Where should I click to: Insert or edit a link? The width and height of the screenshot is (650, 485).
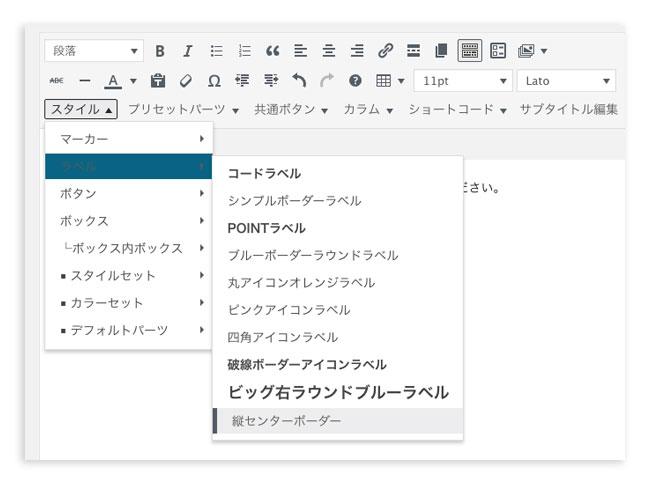pyautogui.click(x=385, y=51)
